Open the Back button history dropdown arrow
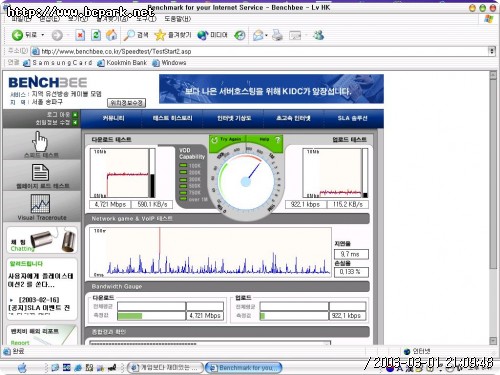 43,35
